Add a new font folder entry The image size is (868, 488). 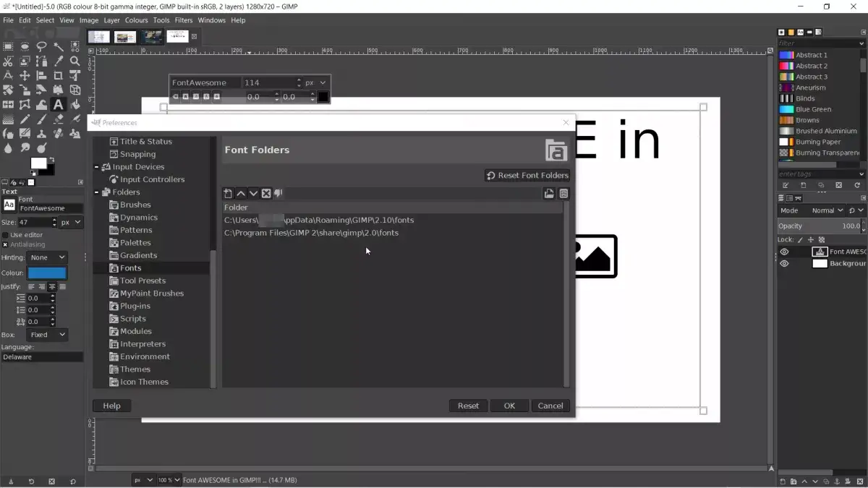[228, 193]
